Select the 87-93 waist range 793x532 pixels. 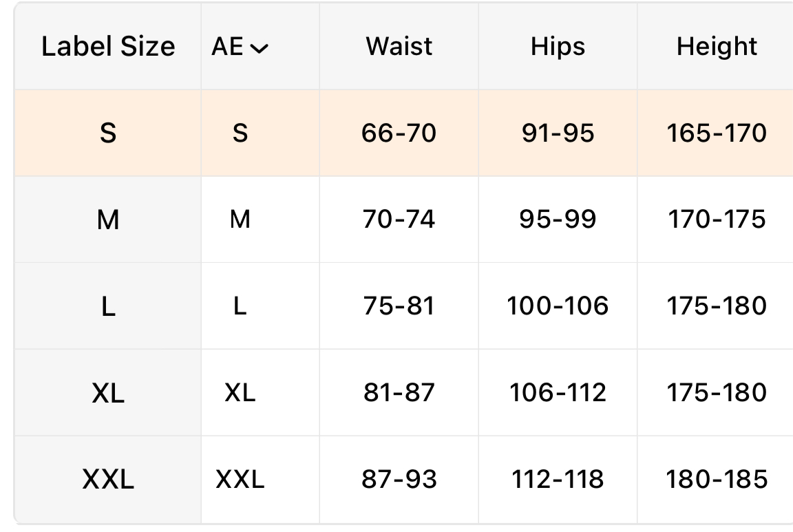[399, 480]
